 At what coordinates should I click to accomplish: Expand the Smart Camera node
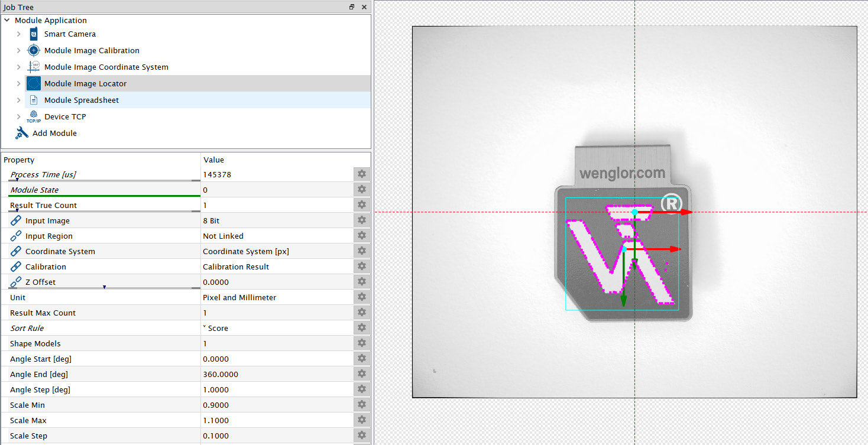point(19,34)
